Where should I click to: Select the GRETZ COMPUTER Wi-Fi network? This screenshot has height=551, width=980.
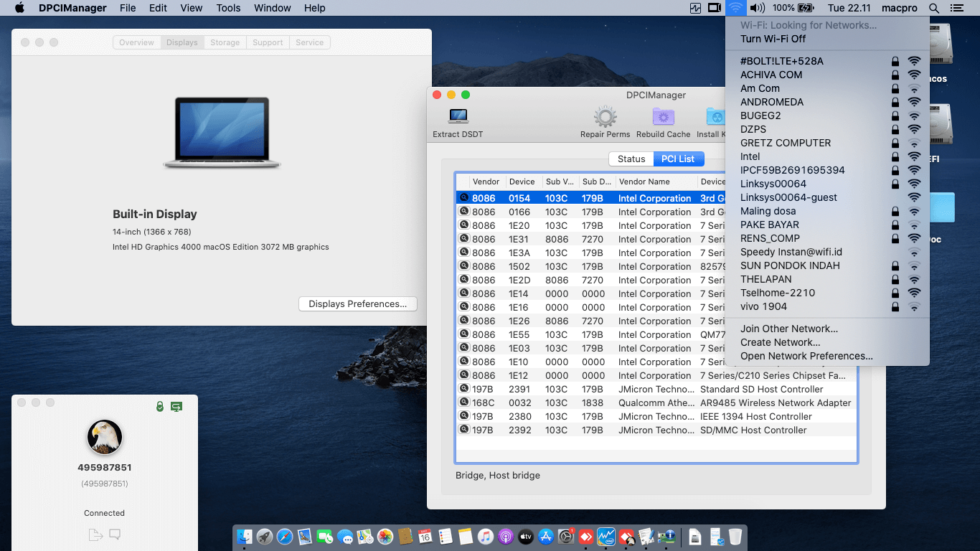827,143
